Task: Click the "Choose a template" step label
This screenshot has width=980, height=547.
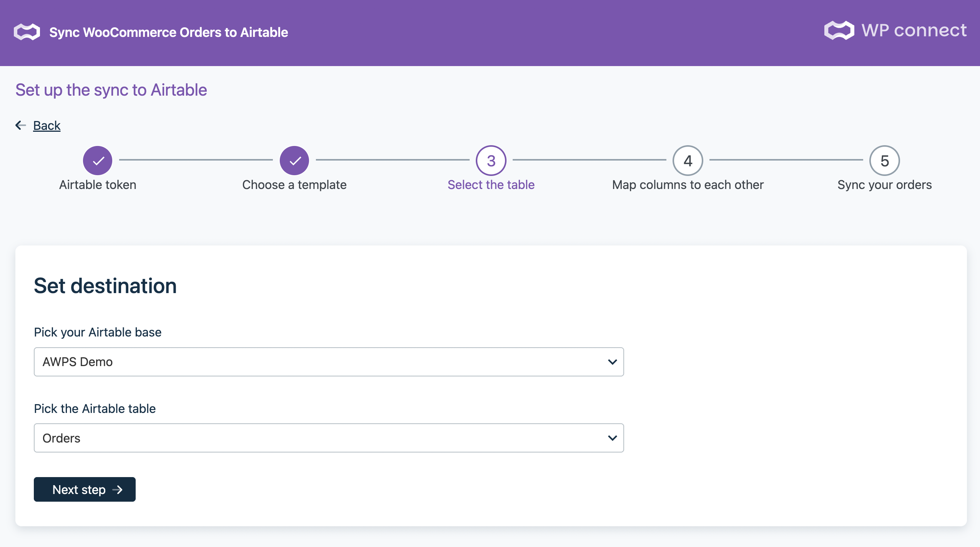Action: pos(294,185)
